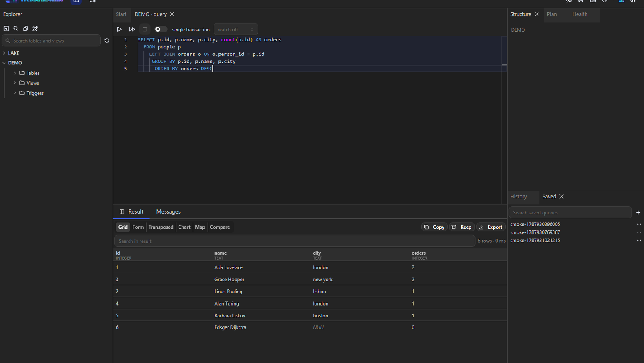Switch to the Health tab
This screenshot has height=363, width=644.
click(580, 14)
